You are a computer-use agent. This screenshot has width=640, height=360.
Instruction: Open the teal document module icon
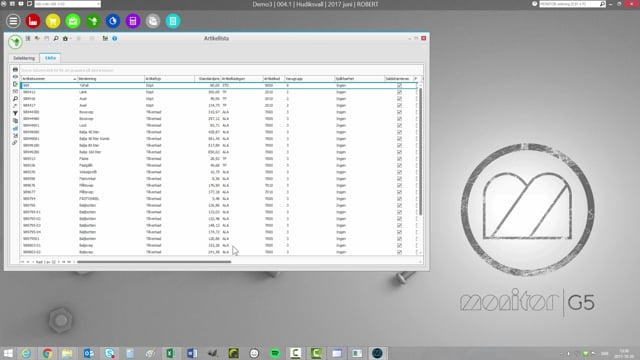click(x=173, y=21)
